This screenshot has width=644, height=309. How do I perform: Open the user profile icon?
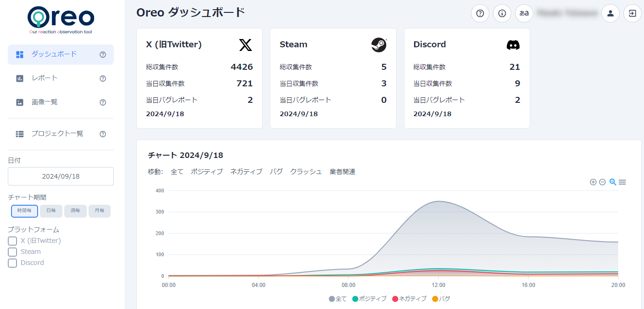(x=610, y=13)
